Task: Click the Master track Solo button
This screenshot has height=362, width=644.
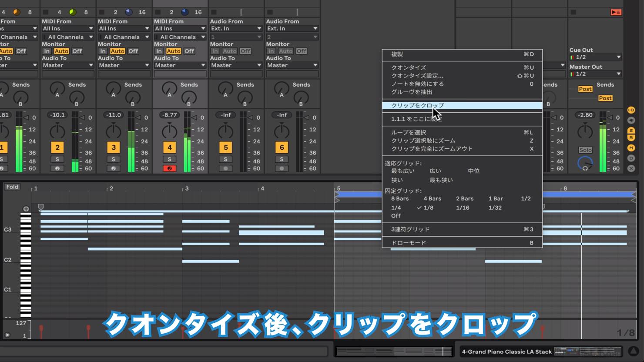Action: (x=585, y=150)
